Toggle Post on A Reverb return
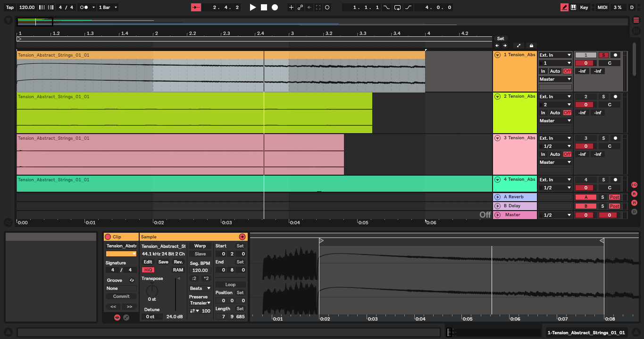Viewport: 644px width, 339px height. 614,197
